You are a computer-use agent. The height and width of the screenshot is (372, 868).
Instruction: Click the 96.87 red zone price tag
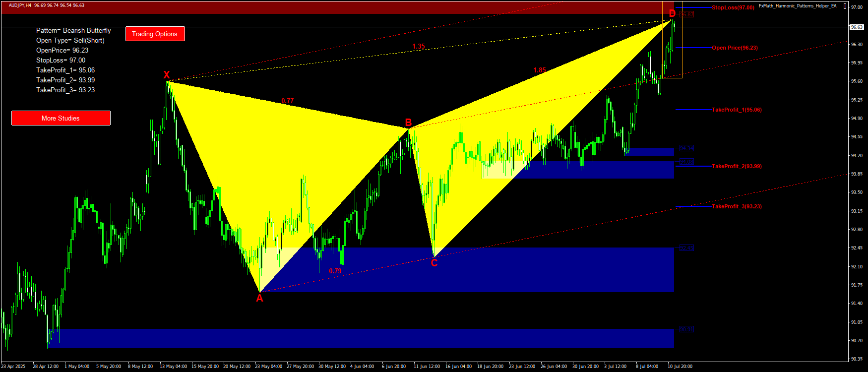[686, 15]
